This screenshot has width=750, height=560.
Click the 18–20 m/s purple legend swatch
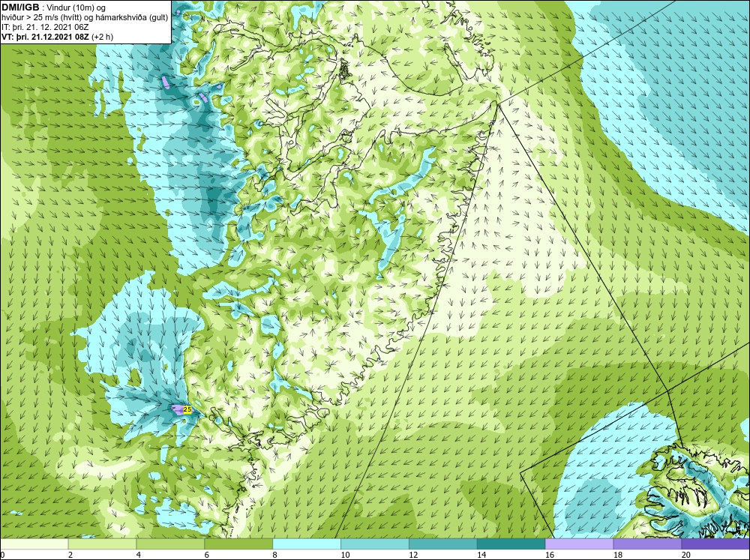tap(647, 544)
